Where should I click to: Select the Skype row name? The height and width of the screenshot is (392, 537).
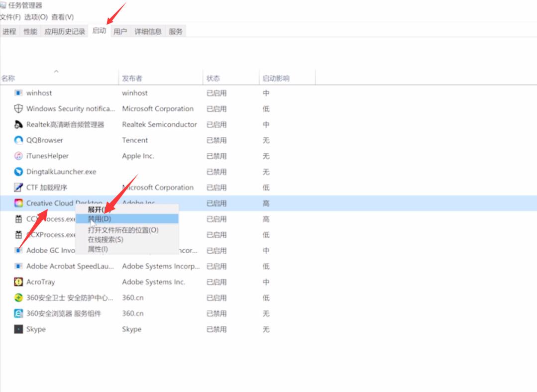(36, 329)
